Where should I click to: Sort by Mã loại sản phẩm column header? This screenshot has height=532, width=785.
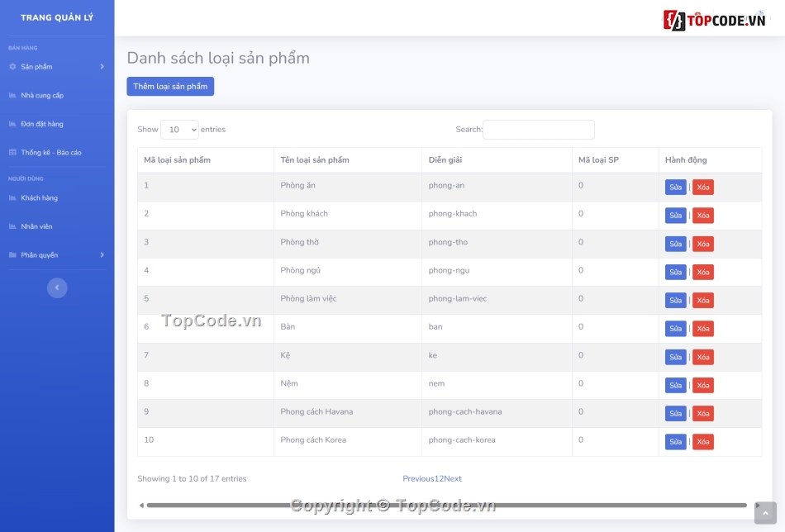177,160
